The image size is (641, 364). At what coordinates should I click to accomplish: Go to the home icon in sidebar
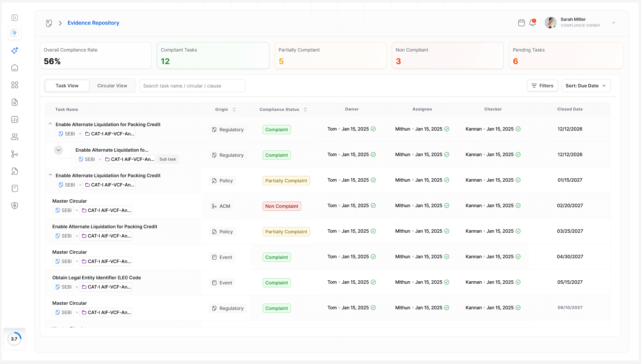[15, 68]
